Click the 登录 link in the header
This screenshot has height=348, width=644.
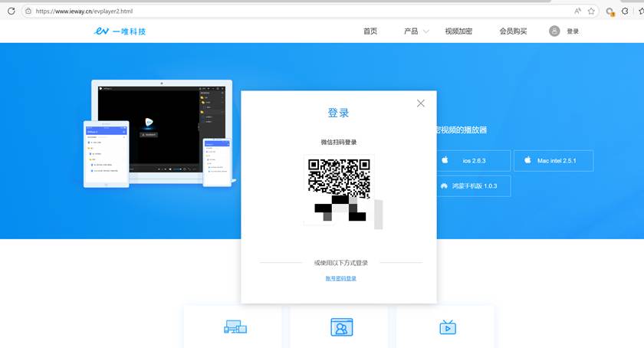click(x=573, y=31)
